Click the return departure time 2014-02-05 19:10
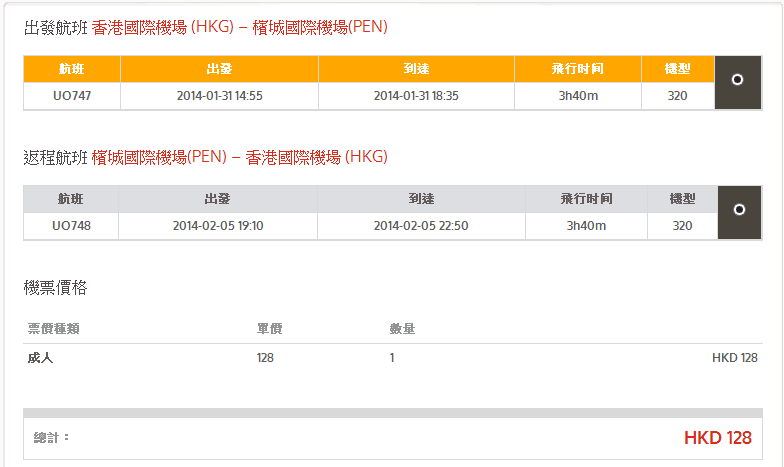Screen dimensions: 784x467 [218, 226]
